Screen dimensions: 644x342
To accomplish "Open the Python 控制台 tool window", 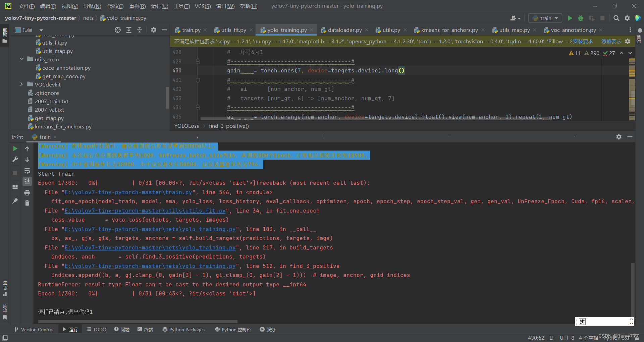I will coord(233,330).
